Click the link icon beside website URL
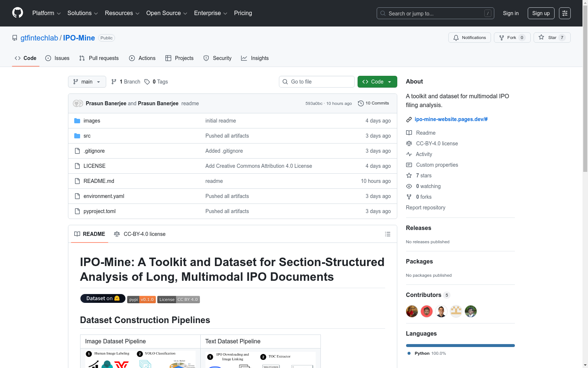The height and width of the screenshot is (368, 588). [409, 120]
